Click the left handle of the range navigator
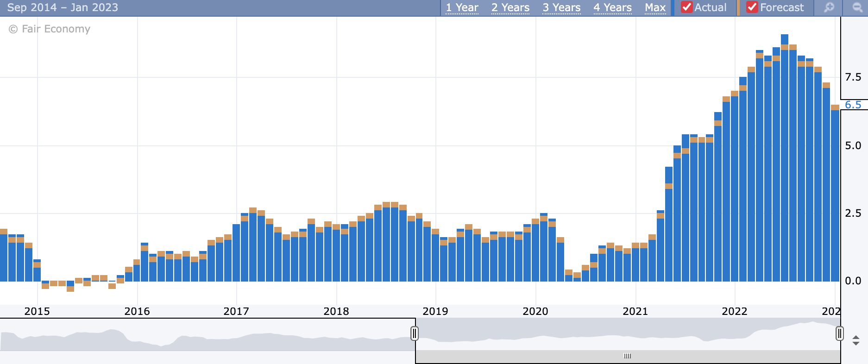868x364 pixels. point(415,333)
